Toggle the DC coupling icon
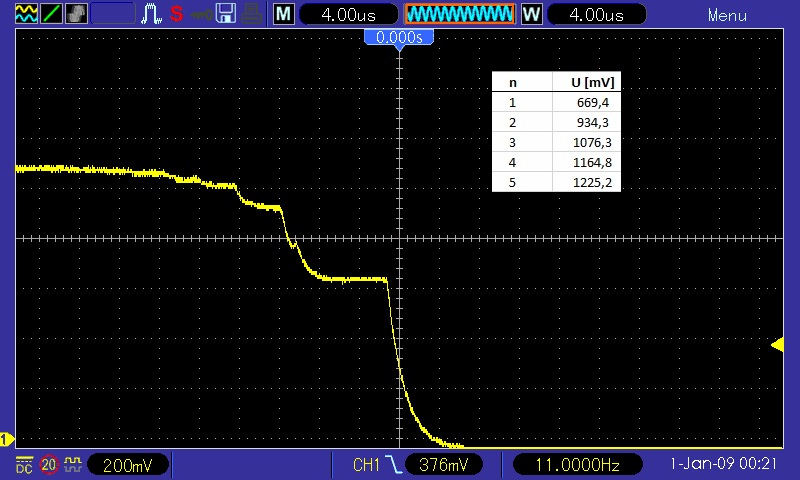 tap(24, 465)
